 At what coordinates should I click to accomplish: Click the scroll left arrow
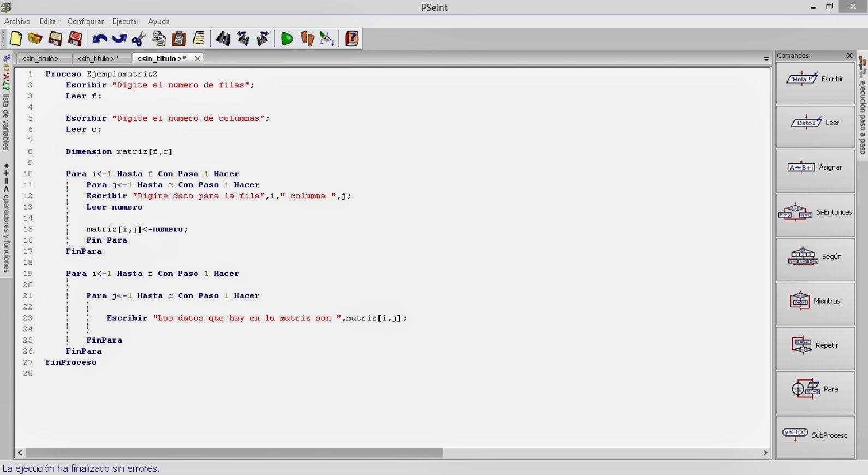coord(20,453)
